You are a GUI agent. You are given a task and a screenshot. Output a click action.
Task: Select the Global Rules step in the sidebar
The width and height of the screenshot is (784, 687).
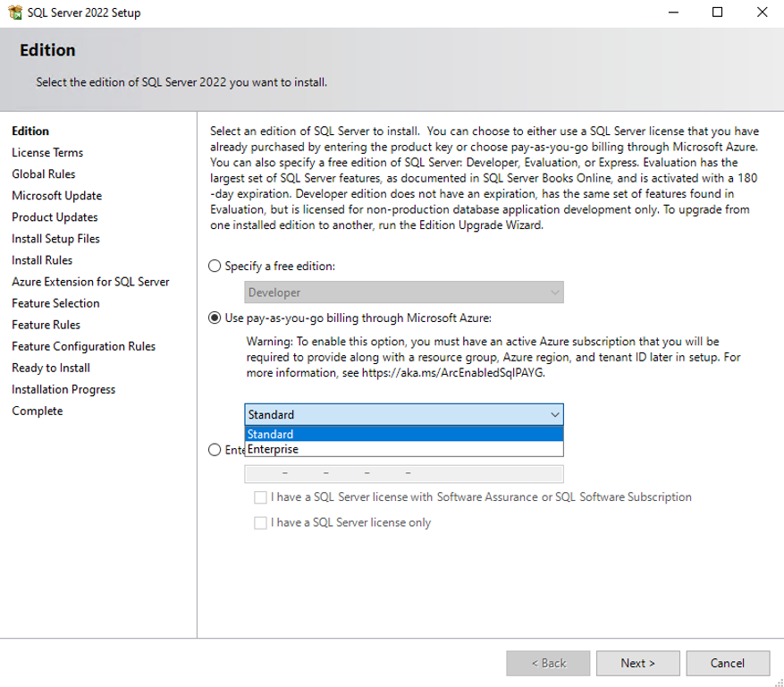[44, 174]
